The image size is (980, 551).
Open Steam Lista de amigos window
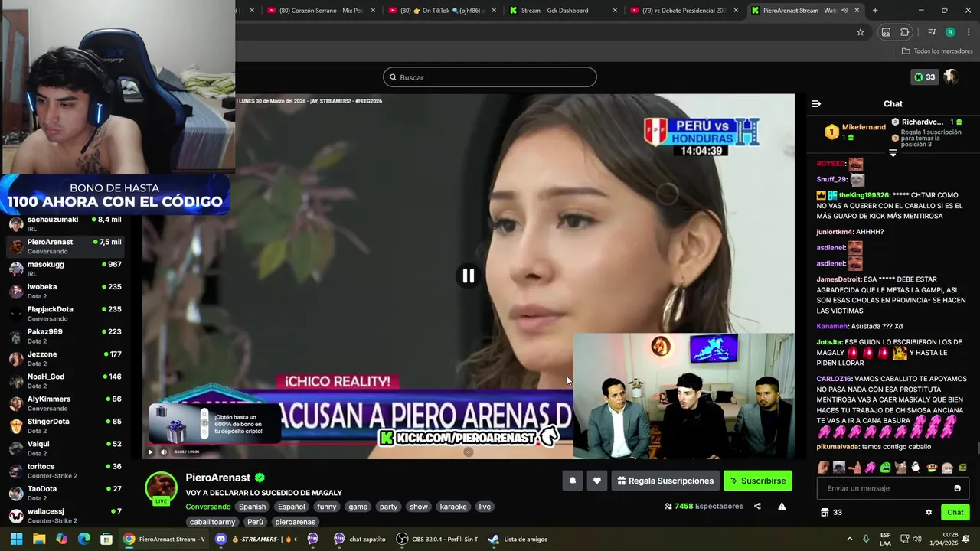[518, 539]
